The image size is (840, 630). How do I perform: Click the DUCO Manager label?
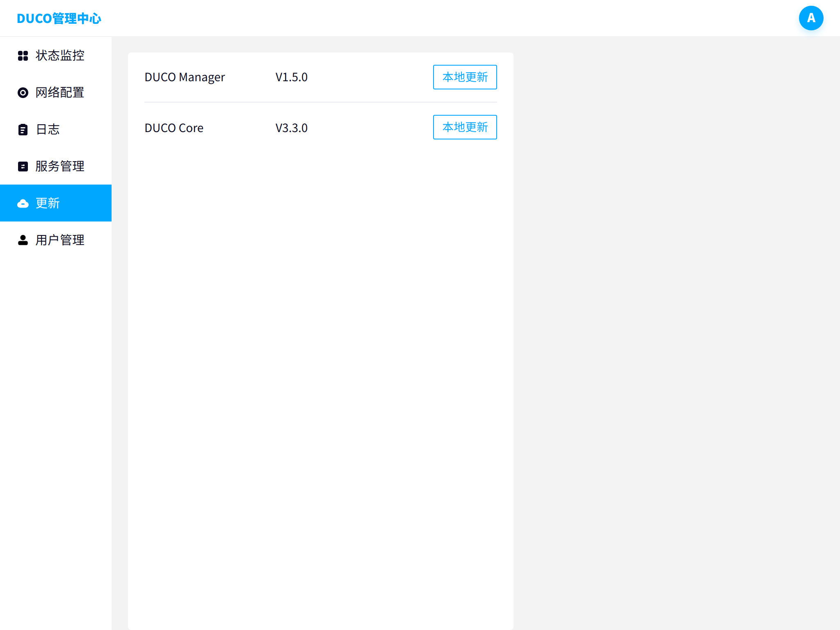185,77
